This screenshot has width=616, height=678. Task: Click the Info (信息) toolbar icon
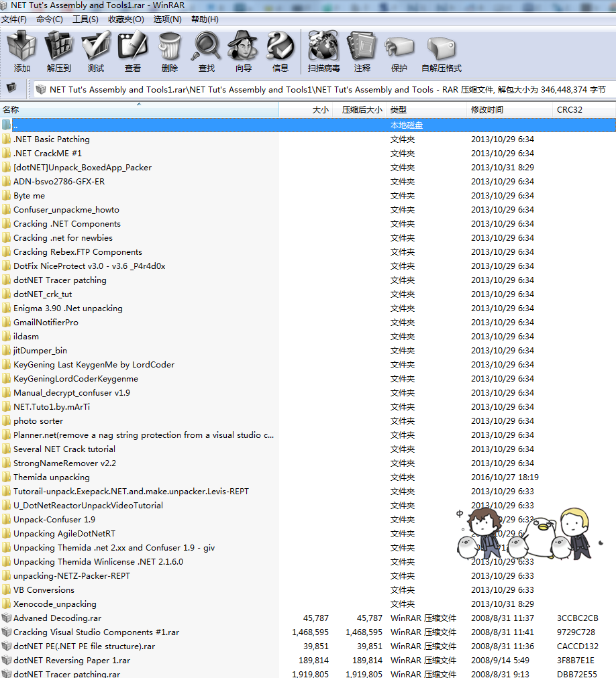coord(280,50)
